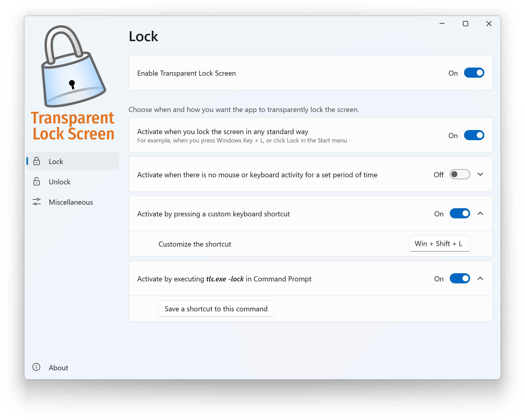Click the About info icon
Viewport: 525px width, 420px height.
(36, 367)
